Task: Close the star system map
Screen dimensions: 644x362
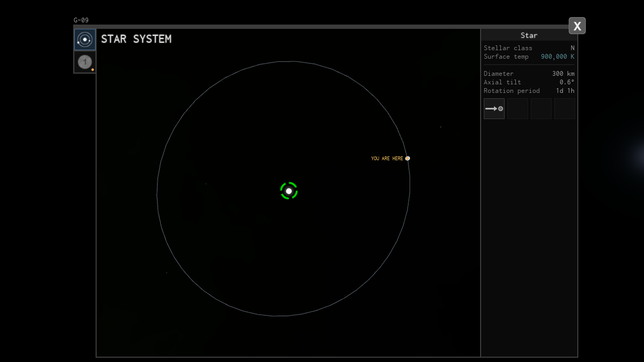Action: [577, 26]
